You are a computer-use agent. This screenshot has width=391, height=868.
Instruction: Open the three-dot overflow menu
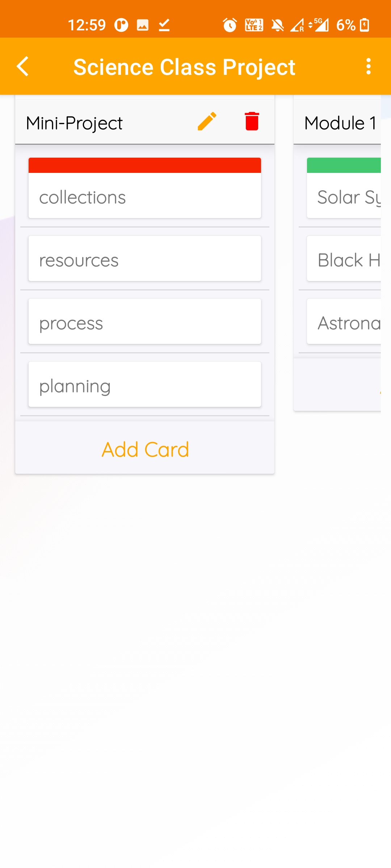368,67
